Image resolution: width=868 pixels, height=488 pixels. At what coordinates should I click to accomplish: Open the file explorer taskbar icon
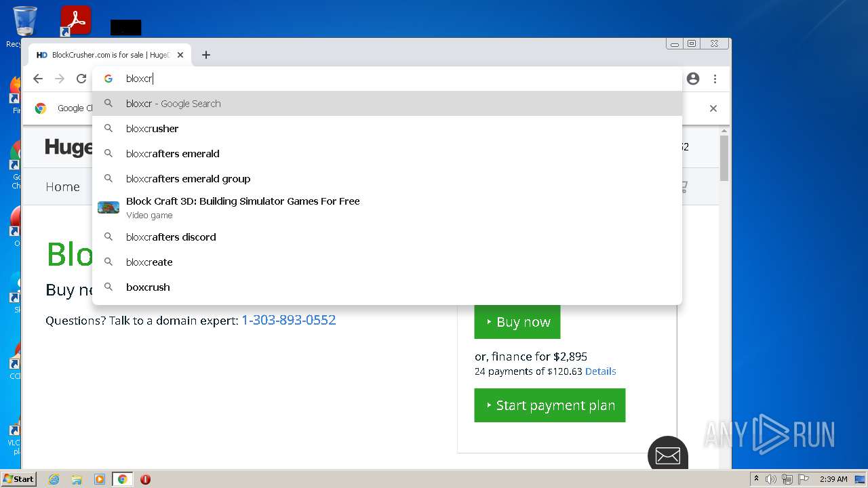coord(77,479)
